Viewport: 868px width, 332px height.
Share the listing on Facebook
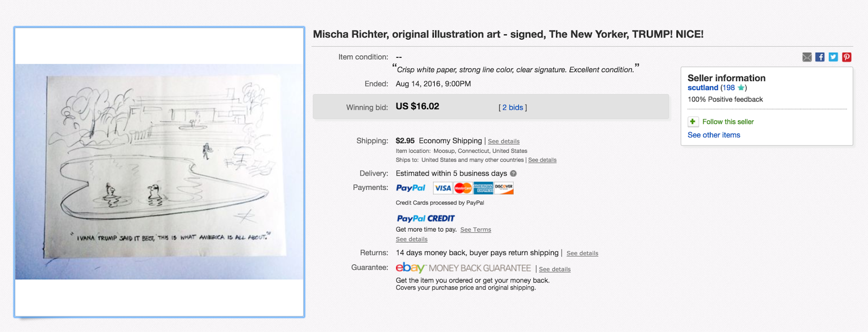(820, 57)
